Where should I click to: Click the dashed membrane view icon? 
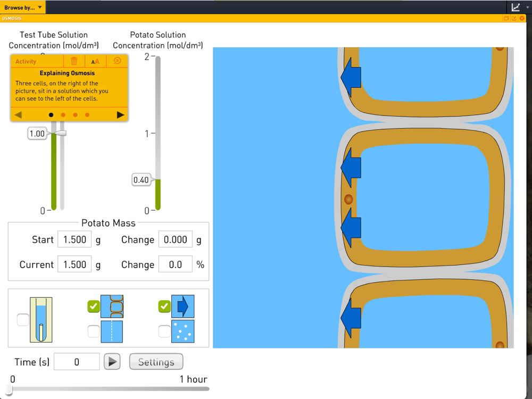112,331
